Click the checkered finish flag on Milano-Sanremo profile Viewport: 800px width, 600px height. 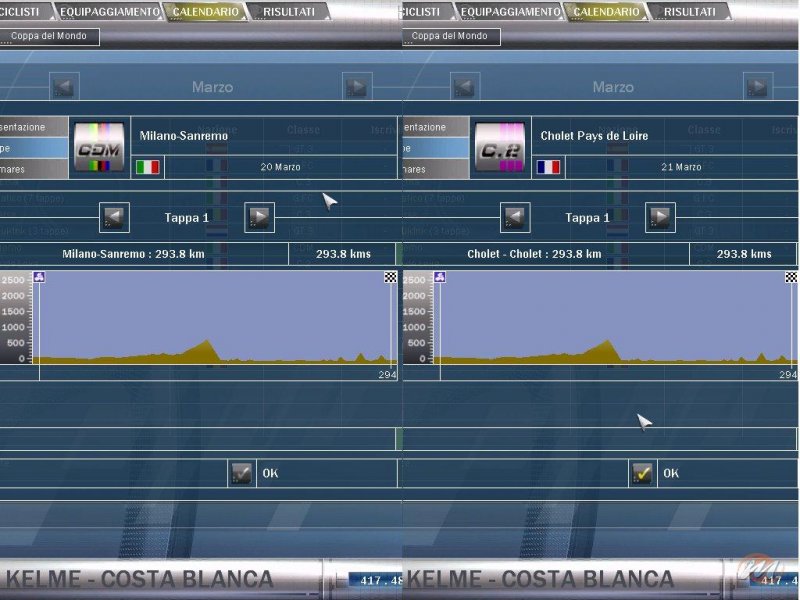pos(390,277)
